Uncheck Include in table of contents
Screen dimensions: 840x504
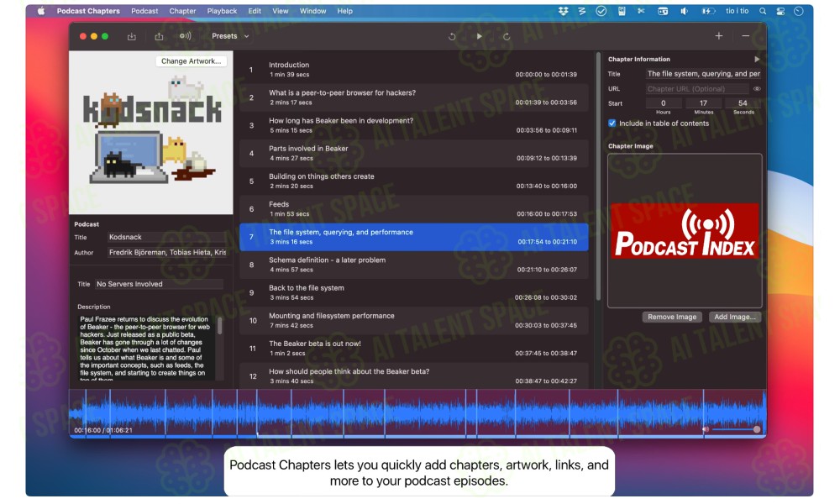click(612, 123)
